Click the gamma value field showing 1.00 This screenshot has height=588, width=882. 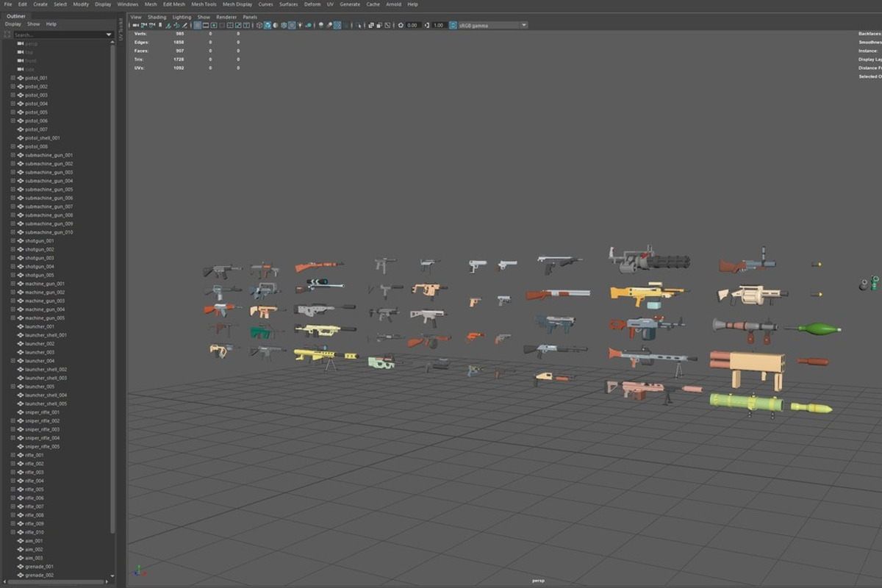pos(438,25)
